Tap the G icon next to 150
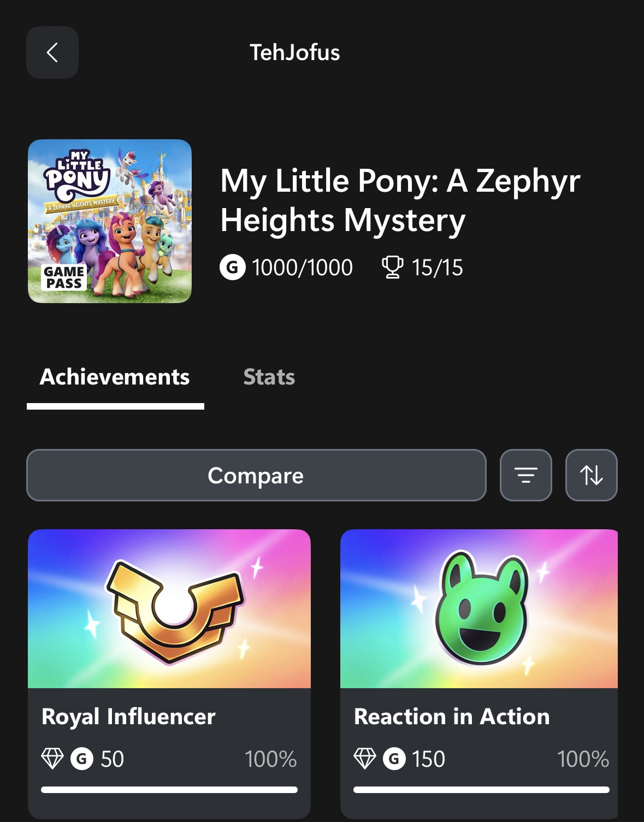644x822 pixels. coord(394,759)
